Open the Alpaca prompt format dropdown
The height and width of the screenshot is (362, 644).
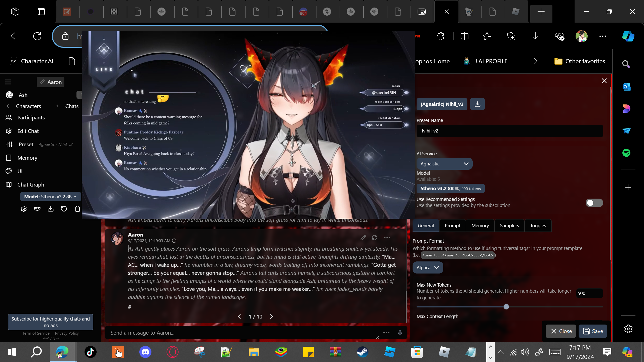427,267
